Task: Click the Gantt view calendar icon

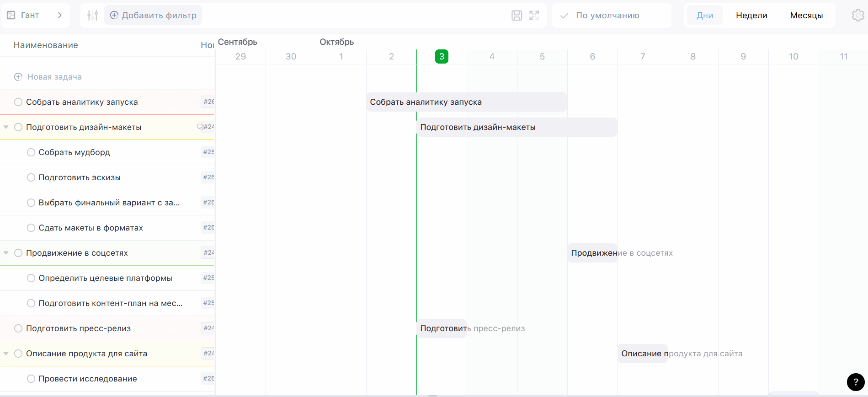Action: coord(11,15)
